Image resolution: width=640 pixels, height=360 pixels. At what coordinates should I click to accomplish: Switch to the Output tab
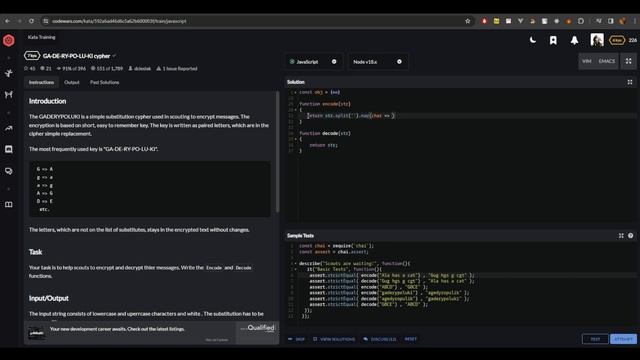(x=72, y=82)
